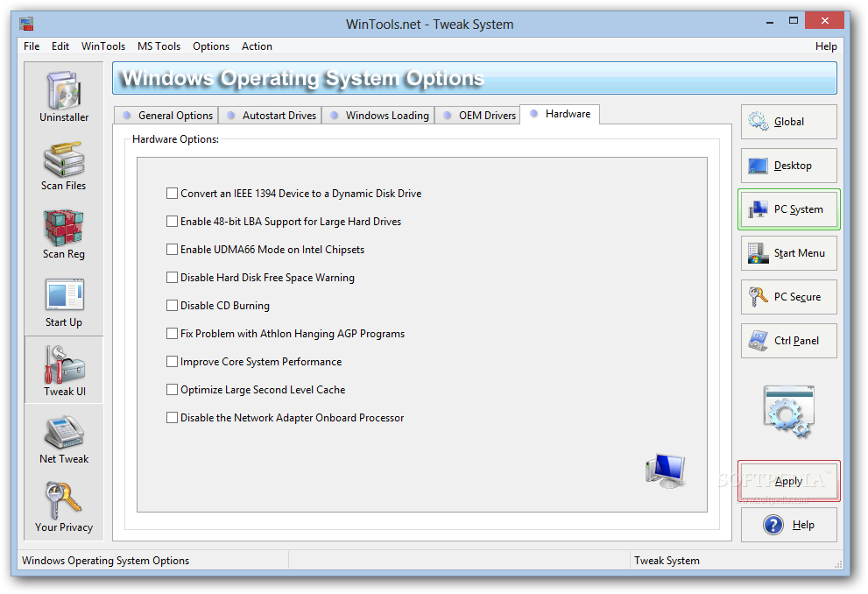Open the Options menu

211,46
